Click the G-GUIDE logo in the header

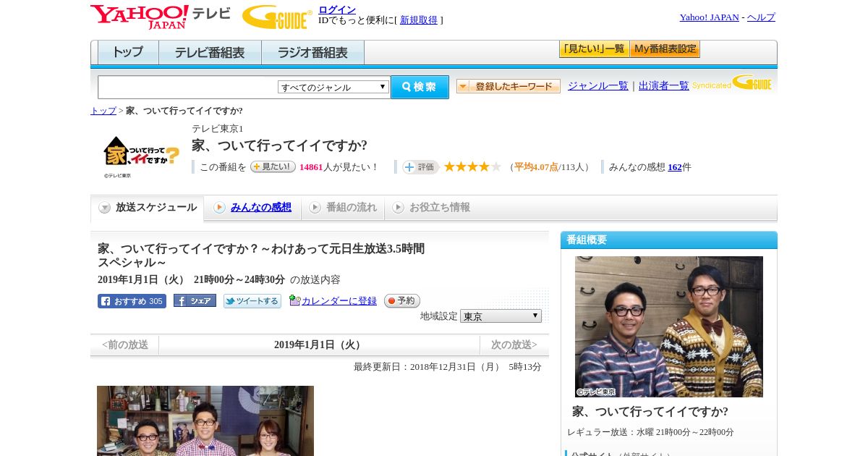click(x=277, y=17)
